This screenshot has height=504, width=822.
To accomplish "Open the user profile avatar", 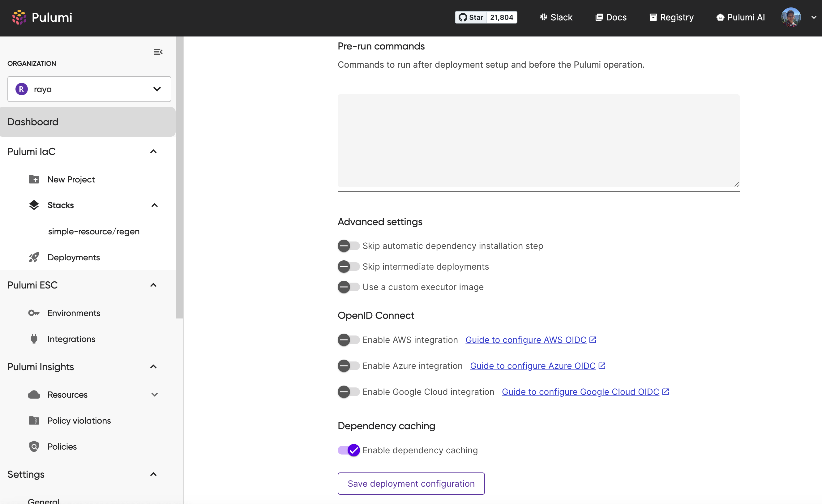I will click(x=791, y=17).
